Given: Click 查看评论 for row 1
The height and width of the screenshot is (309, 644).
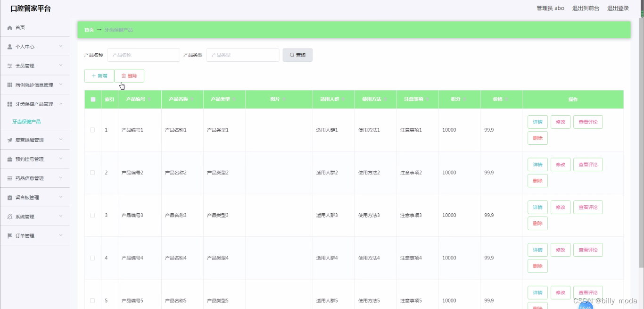Looking at the screenshot, I should click(588, 122).
